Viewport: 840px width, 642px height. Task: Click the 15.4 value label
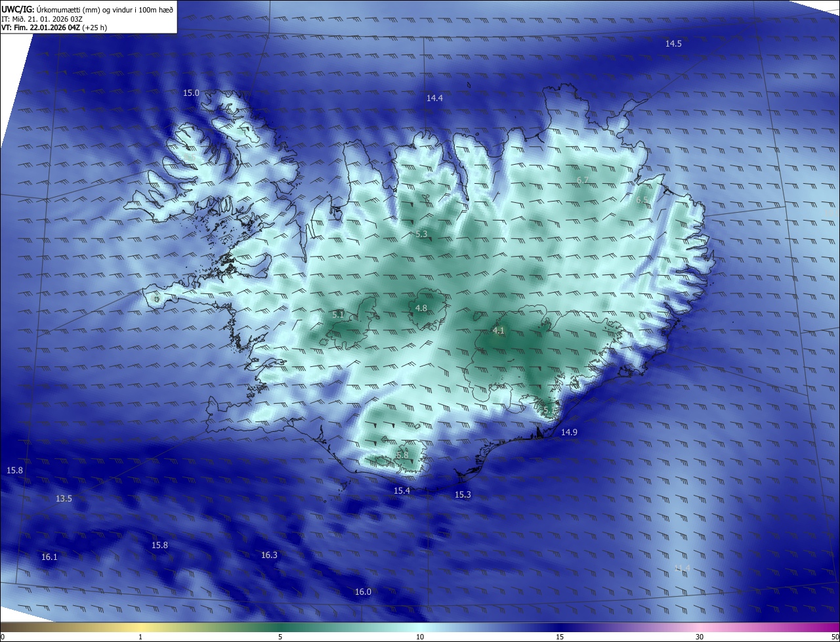[x=402, y=491]
